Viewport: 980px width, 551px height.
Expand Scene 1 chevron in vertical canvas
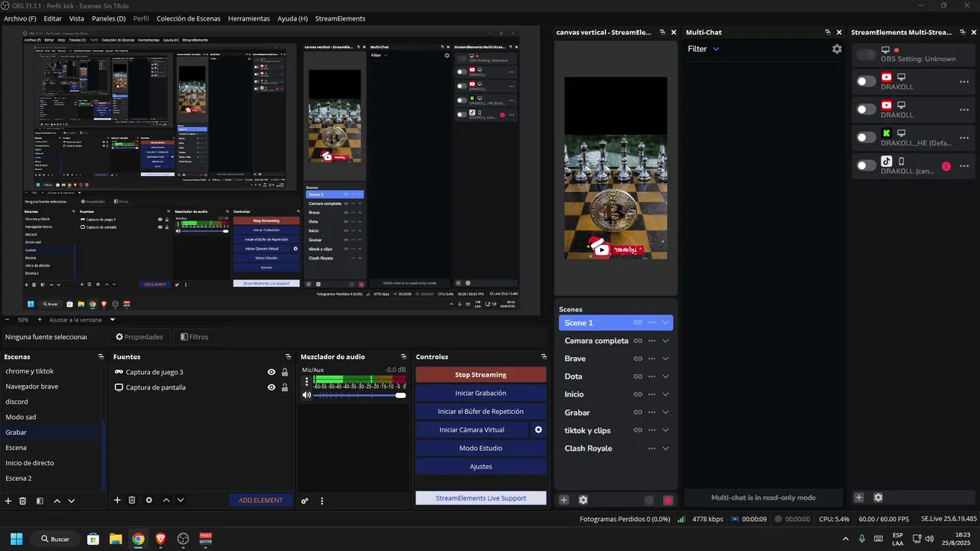click(665, 322)
